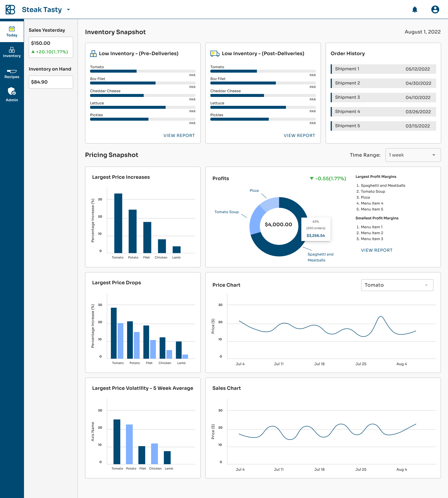
Task: Click Lamb bar in Largest Price Increases
Action: [x=177, y=250]
